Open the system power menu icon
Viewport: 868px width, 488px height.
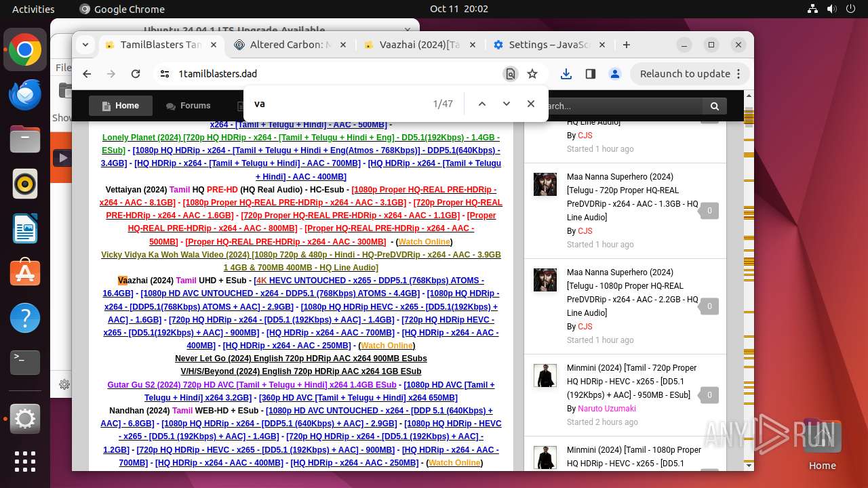pos(850,9)
